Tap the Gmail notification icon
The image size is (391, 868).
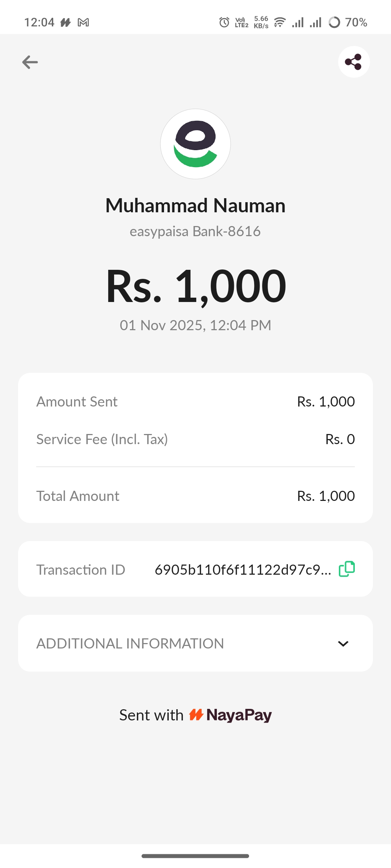[x=83, y=22]
